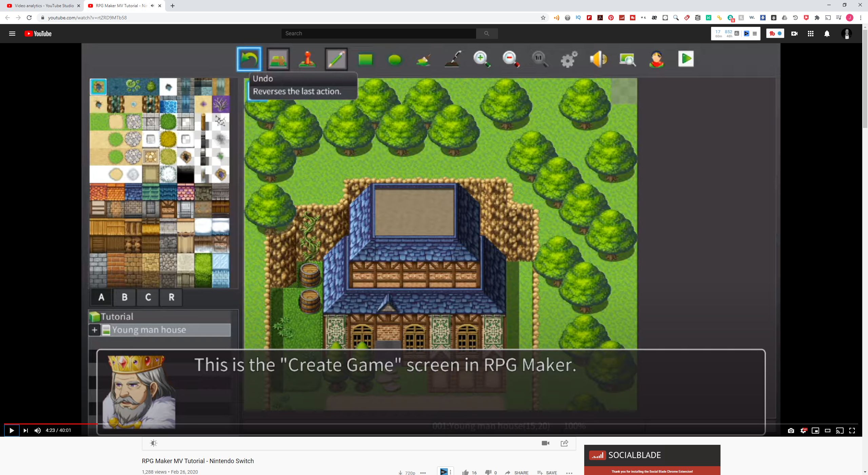Focus the YouTube Search field
This screenshot has height=475, width=868.
pyautogui.click(x=378, y=34)
